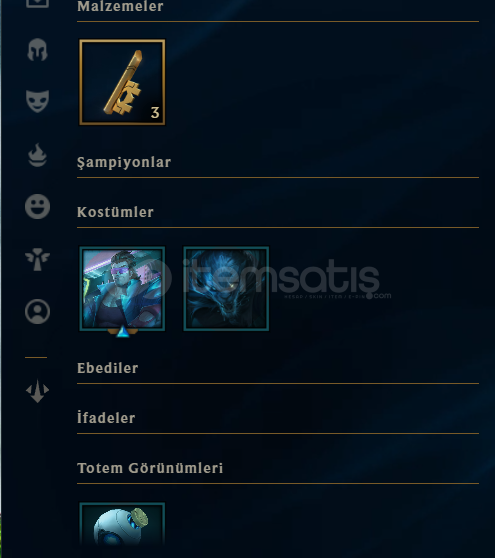The image size is (495, 558).
Task: Select the golden Hextech key item
Action: point(122,82)
